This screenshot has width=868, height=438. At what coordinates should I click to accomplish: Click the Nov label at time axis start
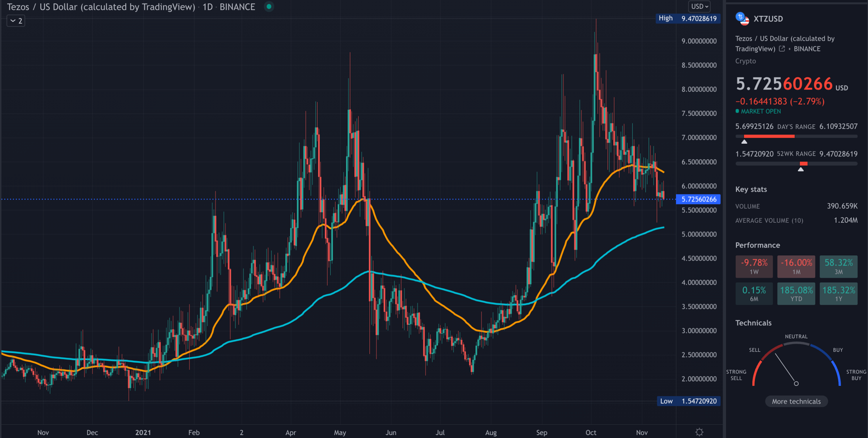[x=43, y=433]
